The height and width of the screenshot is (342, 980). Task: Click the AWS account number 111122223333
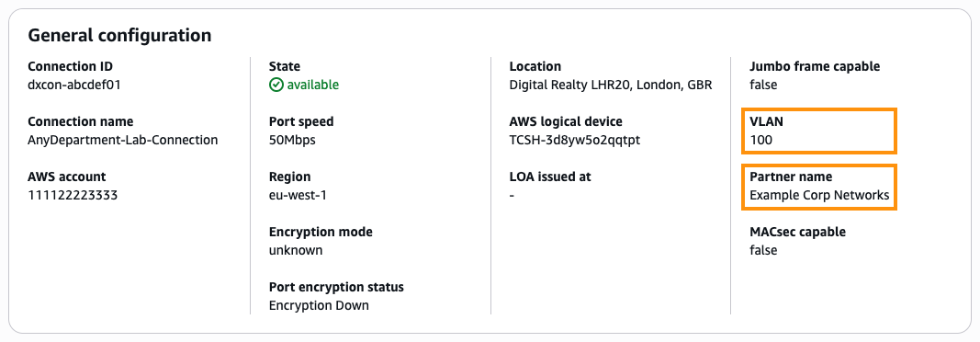click(73, 195)
